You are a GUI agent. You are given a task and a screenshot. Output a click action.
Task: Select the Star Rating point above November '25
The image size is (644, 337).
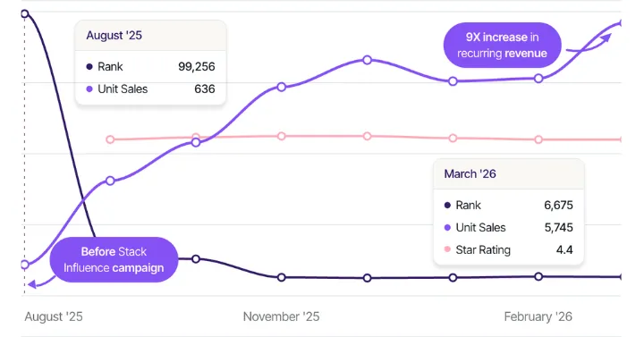click(282, 136)
